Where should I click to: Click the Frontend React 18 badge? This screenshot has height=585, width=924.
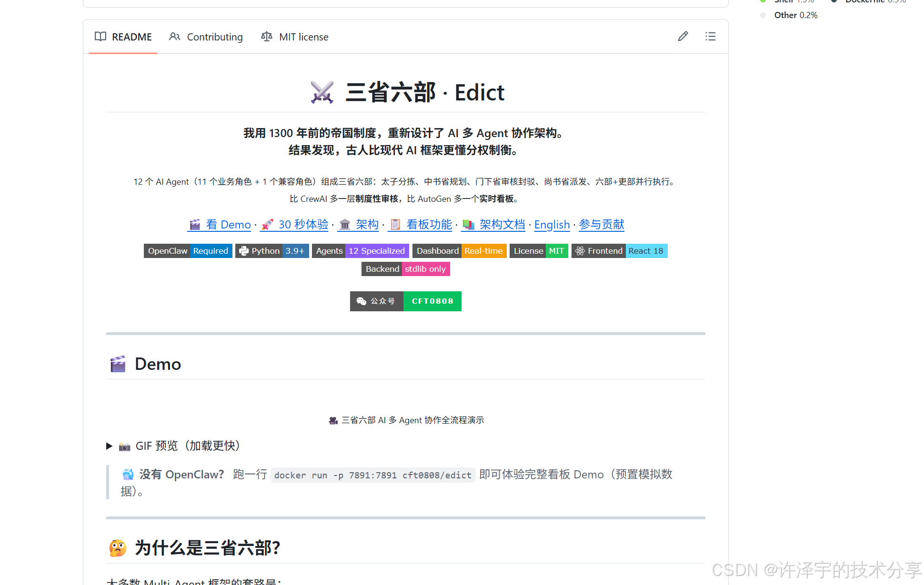(619, 251)
